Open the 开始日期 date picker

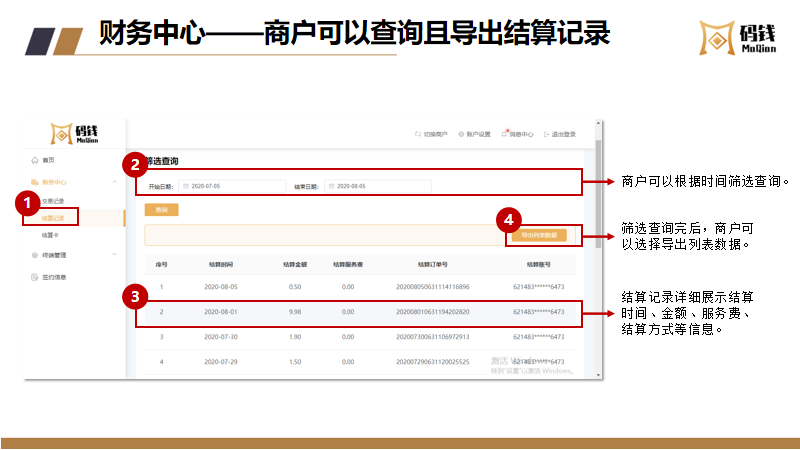(230, 186)
